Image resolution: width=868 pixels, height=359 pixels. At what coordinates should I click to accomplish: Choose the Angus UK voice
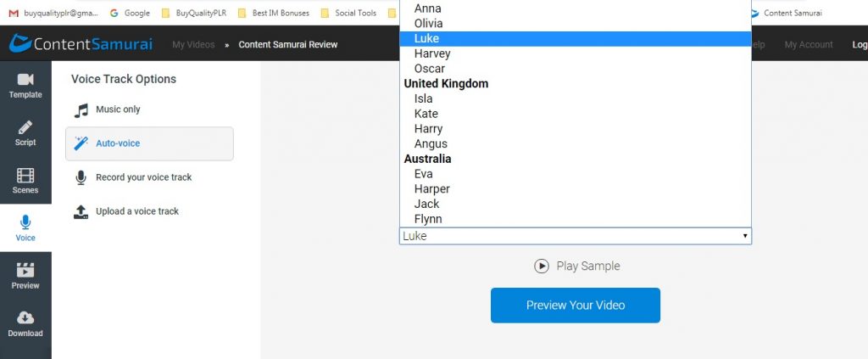coord(576,144)
